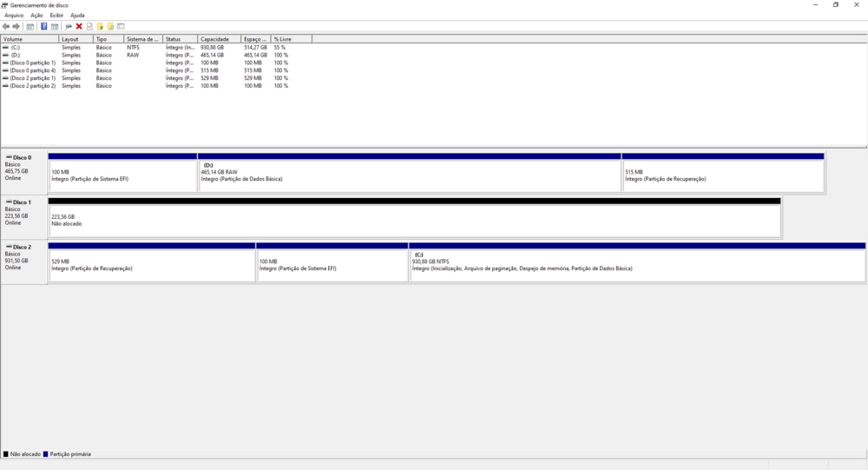Select the Disco 0 disk label

23,158
